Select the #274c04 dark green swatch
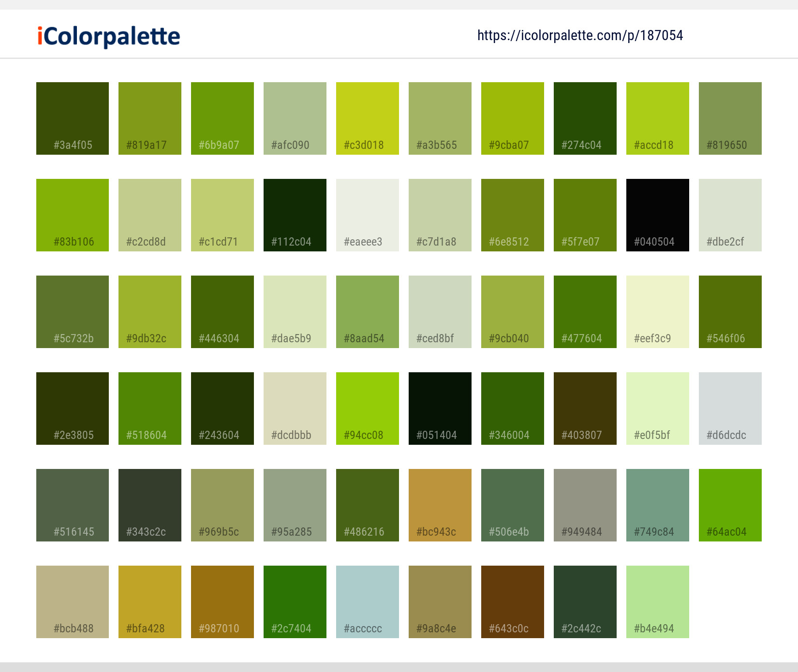 [x=585, y=118]
